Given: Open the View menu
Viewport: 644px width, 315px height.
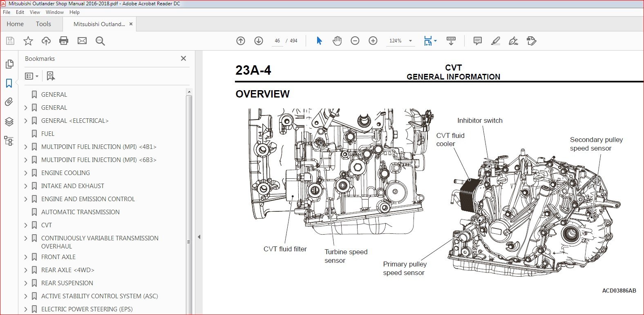Looking at the screenshot, I should [35, 12].
